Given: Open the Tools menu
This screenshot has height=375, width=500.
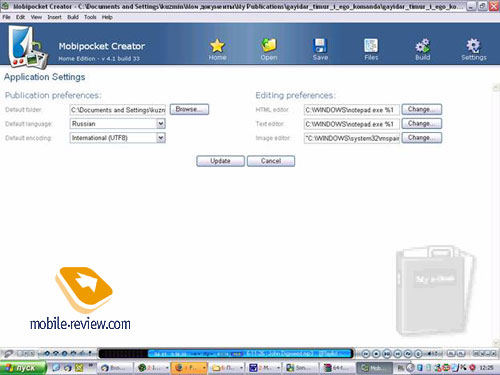Looking at the screenshot, I should [x=90, y=17].
